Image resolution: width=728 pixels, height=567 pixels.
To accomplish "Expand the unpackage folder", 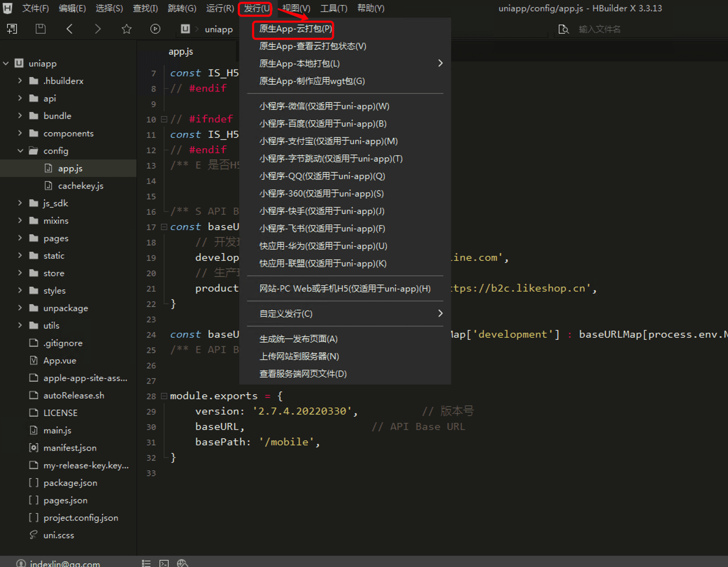I will [x=20, y=308].
